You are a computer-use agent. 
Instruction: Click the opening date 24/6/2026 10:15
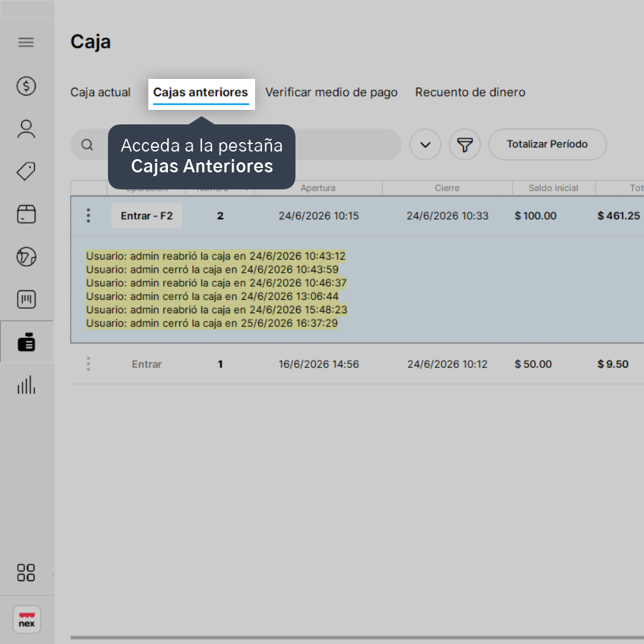tap(319, 216)
